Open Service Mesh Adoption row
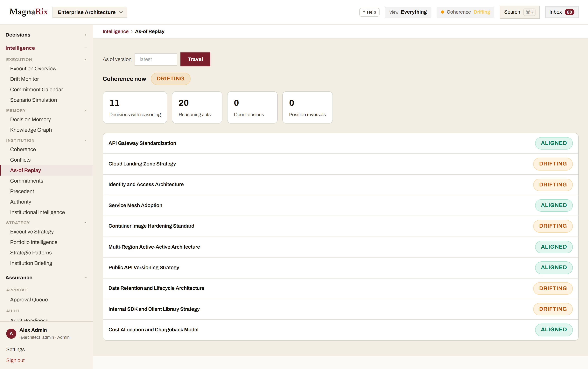588x369 pixels. [x=340, y=205]
